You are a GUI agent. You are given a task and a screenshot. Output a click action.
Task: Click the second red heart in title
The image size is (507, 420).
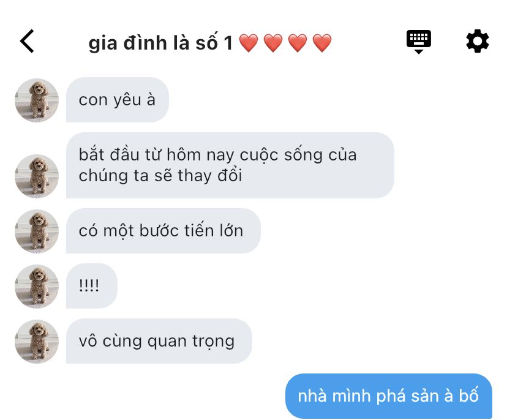pos(273,43)
